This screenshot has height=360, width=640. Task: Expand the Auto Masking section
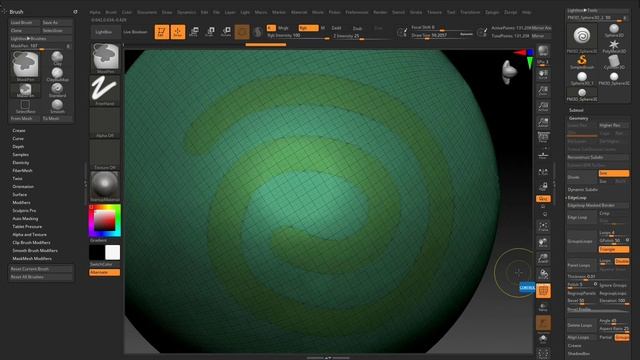(25, 219)
